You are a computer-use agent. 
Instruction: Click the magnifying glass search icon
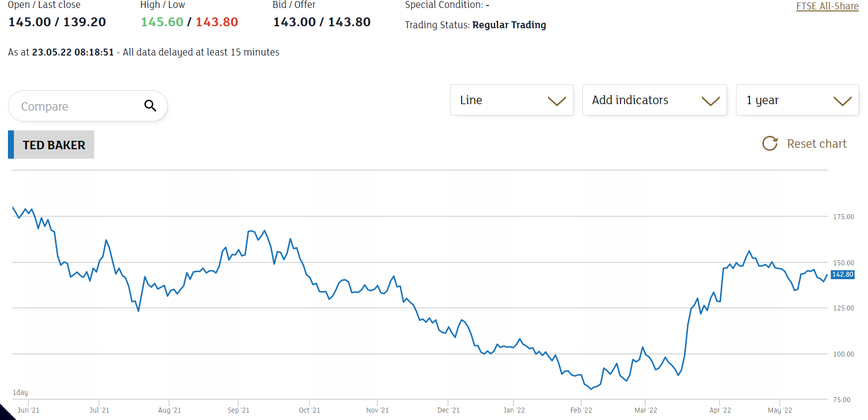[x=150, y=106]
